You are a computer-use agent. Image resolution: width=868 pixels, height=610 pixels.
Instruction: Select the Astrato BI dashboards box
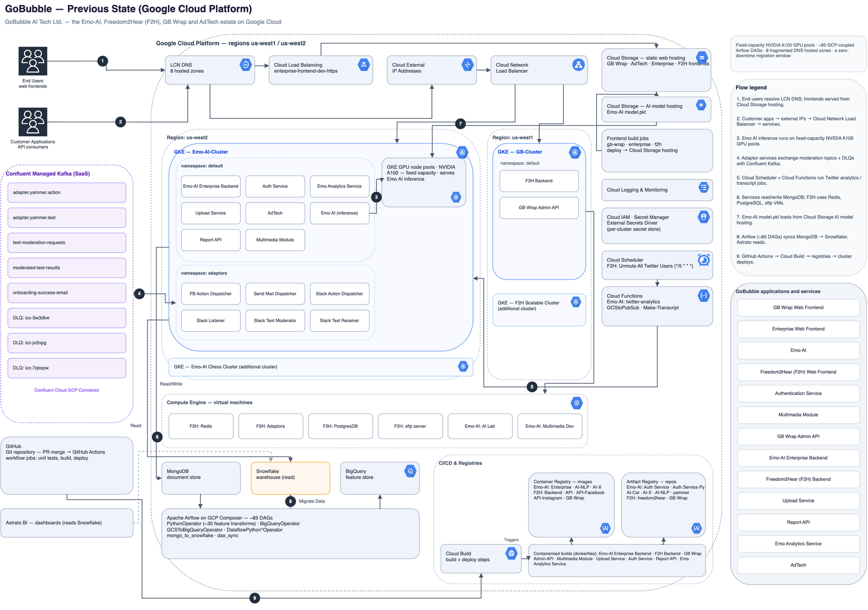pos(67,523)
